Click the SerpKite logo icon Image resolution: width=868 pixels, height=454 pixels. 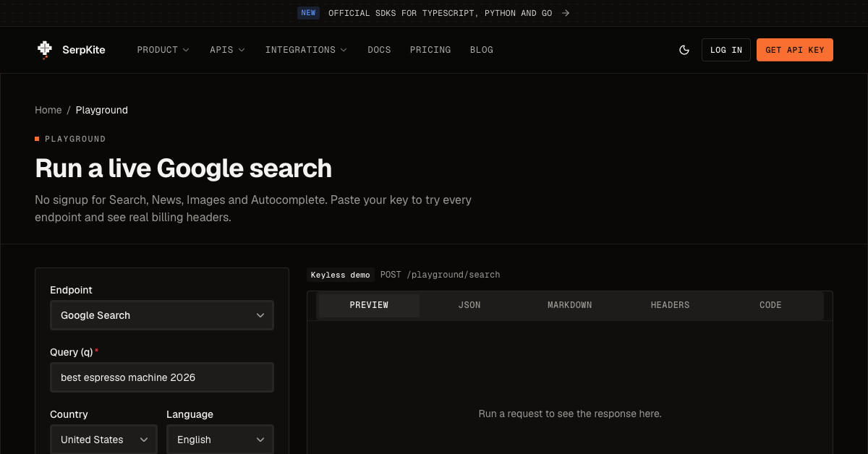[45, 50]
